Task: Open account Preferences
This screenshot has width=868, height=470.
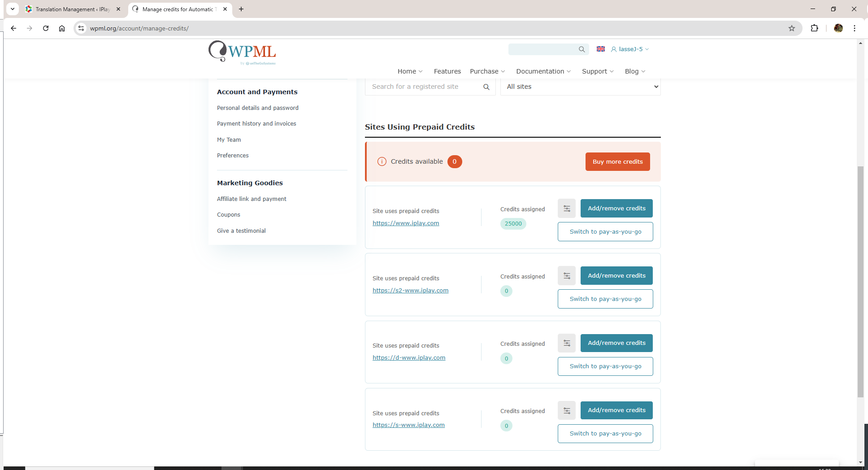Action: [233, 156]
